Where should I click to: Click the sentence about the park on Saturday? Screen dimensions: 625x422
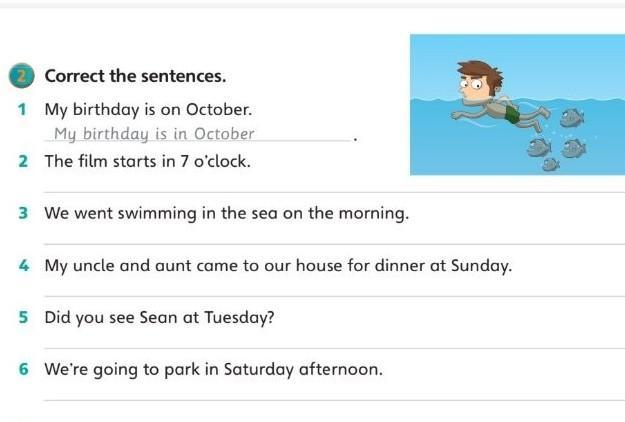[213, 369]
